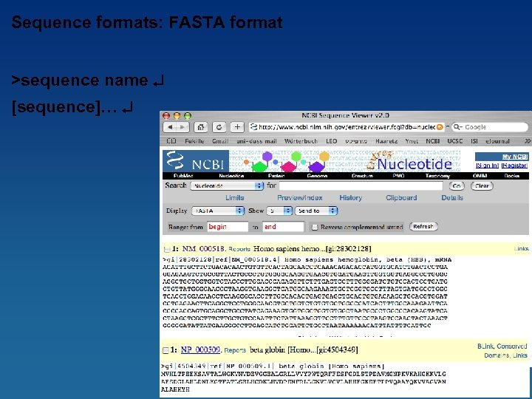Click the Refresh button
This screenshot has width=532, height=399.
pos(423,226)
